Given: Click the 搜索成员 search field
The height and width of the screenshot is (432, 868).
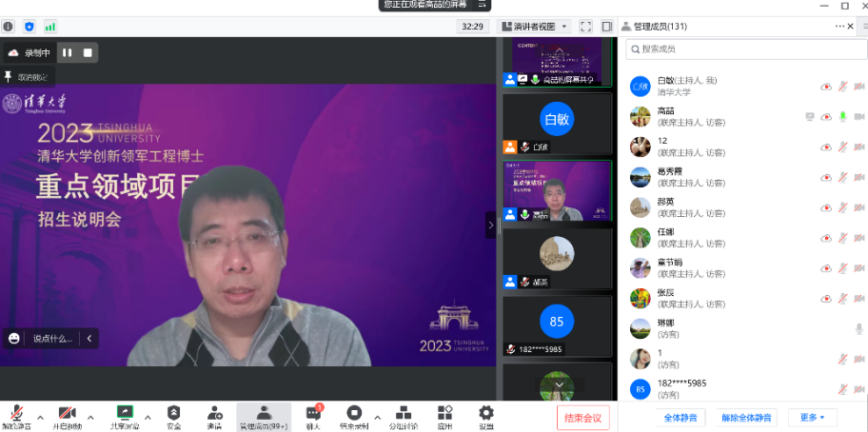Looking at the screenshot, I should click(x=746, y=49).
